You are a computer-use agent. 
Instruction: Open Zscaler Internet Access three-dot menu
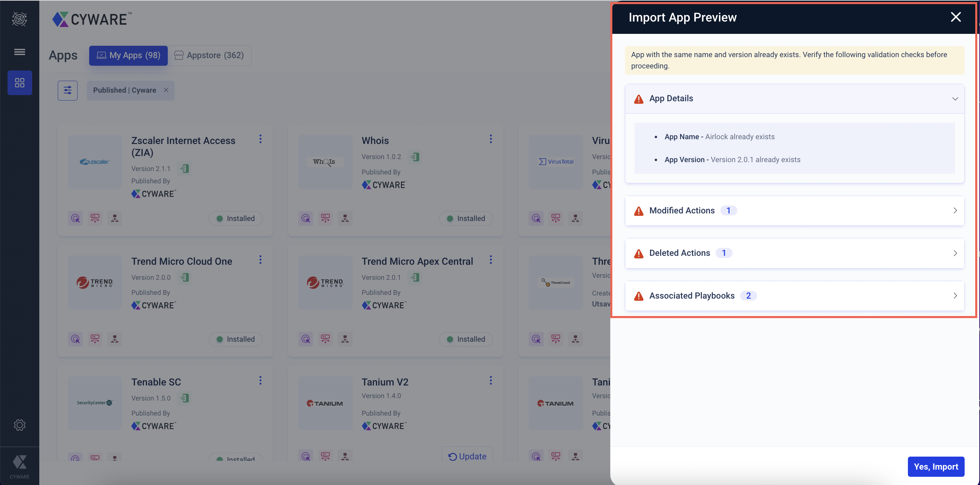(x=260, y=139)
